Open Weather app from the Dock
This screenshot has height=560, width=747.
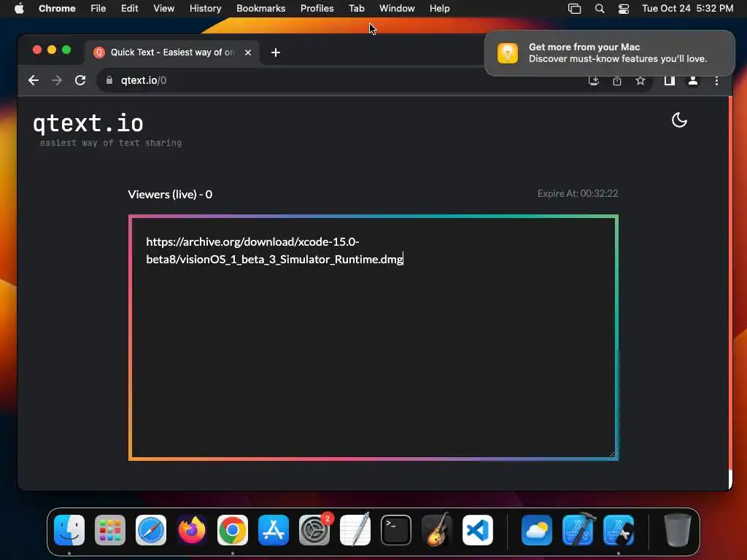[x=537, y=529]
